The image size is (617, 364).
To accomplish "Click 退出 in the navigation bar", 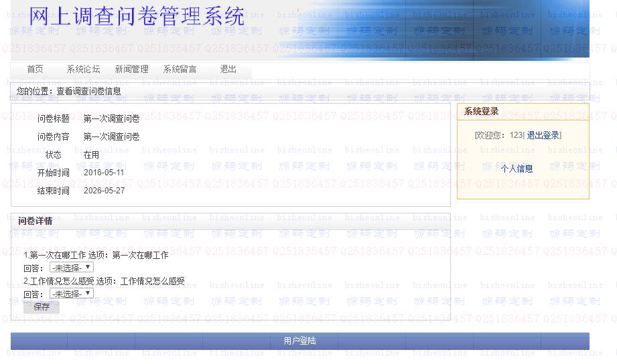I will (228, 69).
